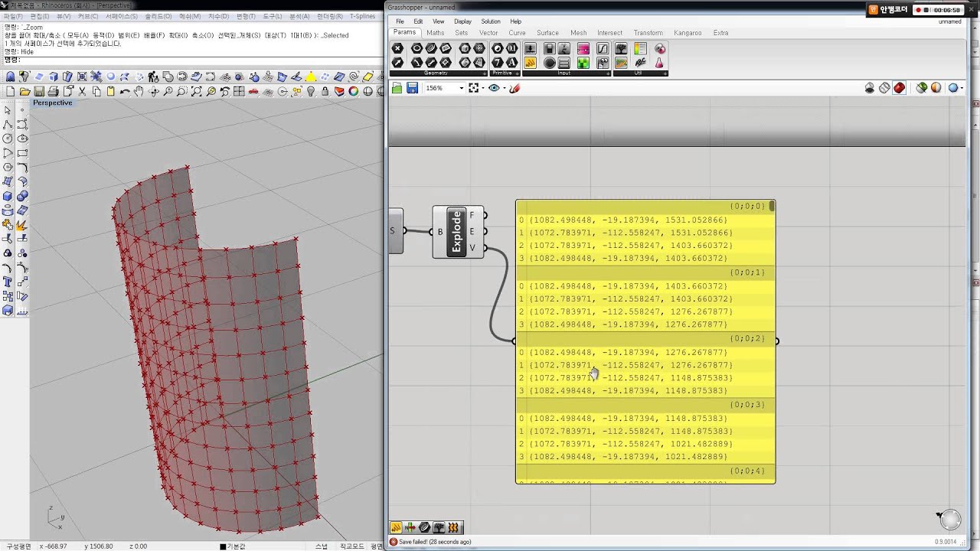Open Grasshopper Solution menu

(491, 21)
